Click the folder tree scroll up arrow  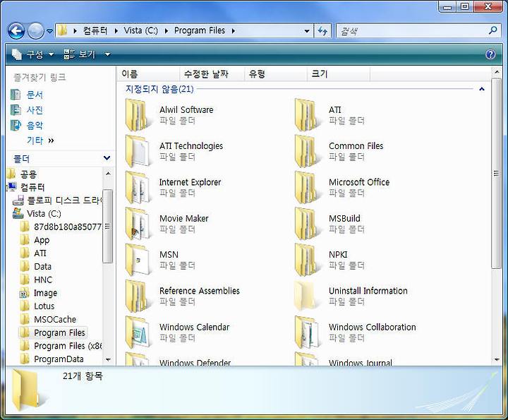click(x=108, y=174)
